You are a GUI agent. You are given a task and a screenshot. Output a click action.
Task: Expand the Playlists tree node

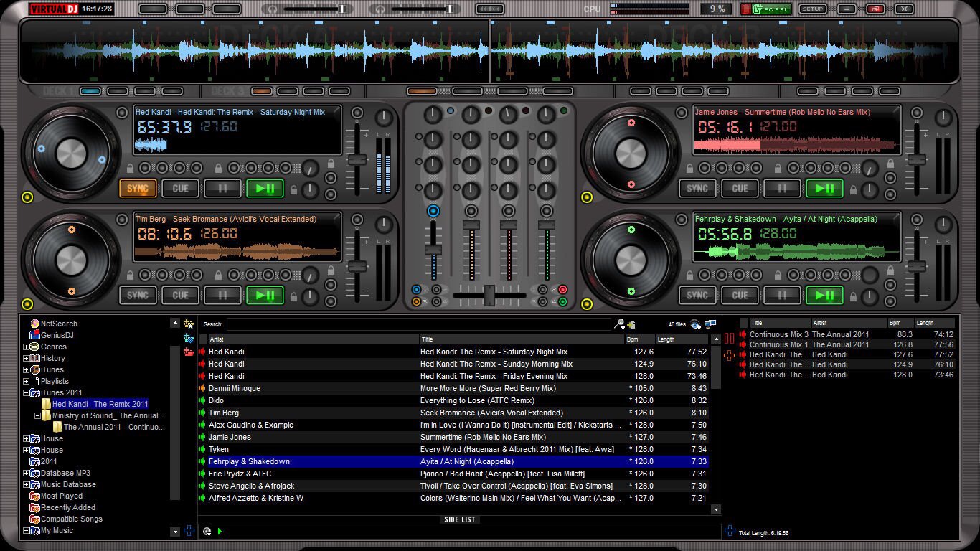tap(27, 381)
